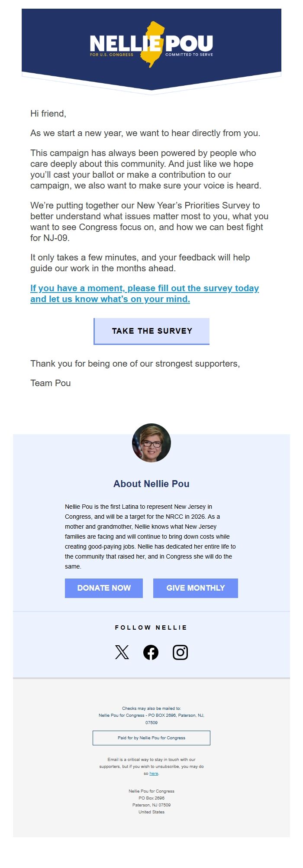Click the Nellie Pou campaign logo
The height and width of the screenshot is (868, 303).
[x=151, y=43]
